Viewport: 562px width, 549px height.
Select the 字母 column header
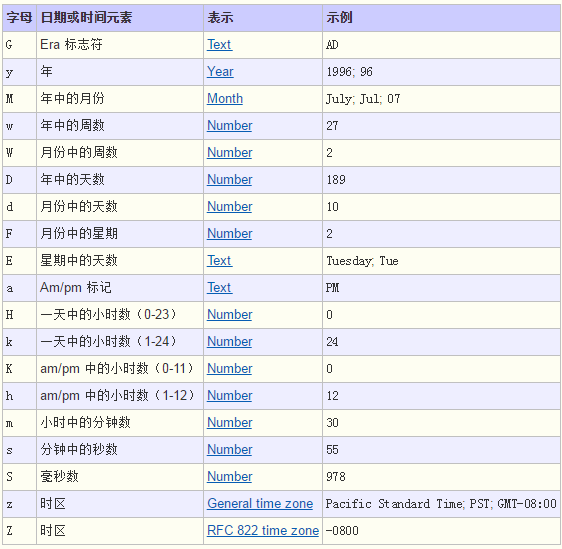click(x=19, y=18)
